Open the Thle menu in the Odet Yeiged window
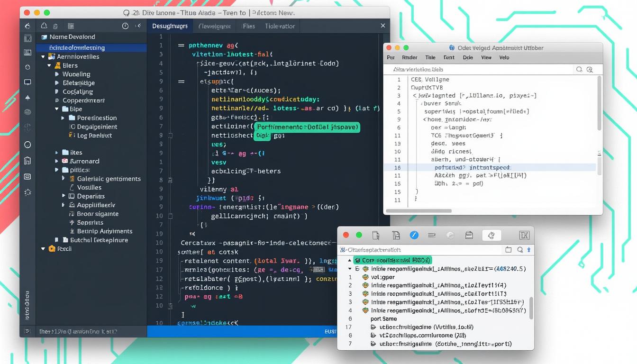Viewport: 637px width, 364px height. 430,57
